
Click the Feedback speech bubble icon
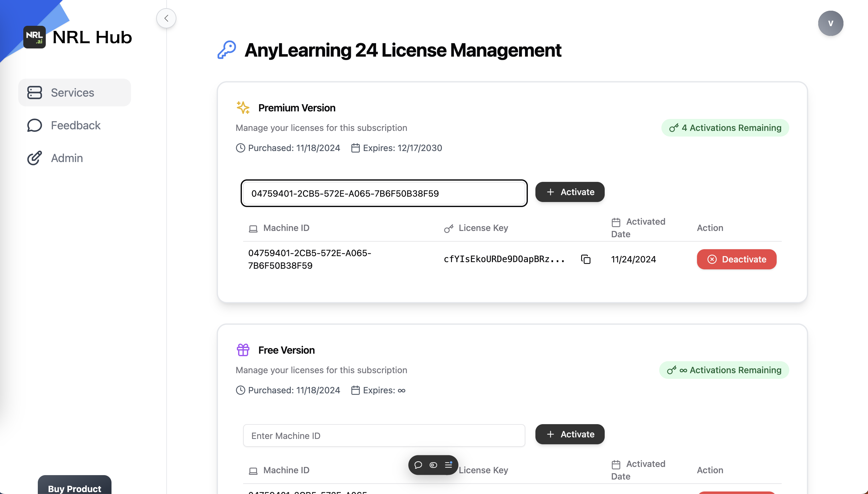point(34,125)
